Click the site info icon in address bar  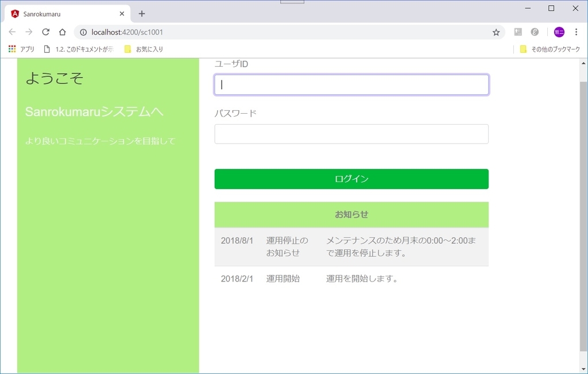coord(84,33)
